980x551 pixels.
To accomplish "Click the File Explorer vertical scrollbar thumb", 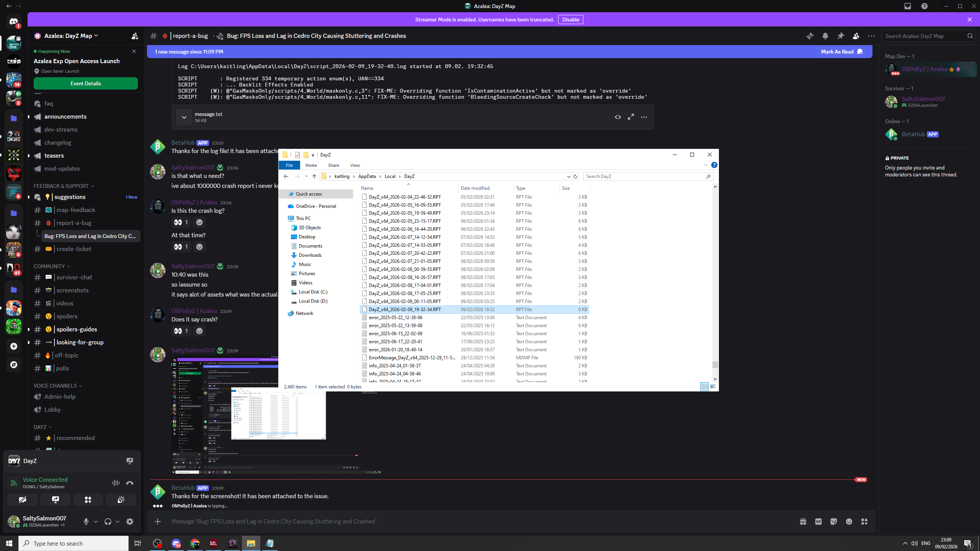I will click(715, 365).
